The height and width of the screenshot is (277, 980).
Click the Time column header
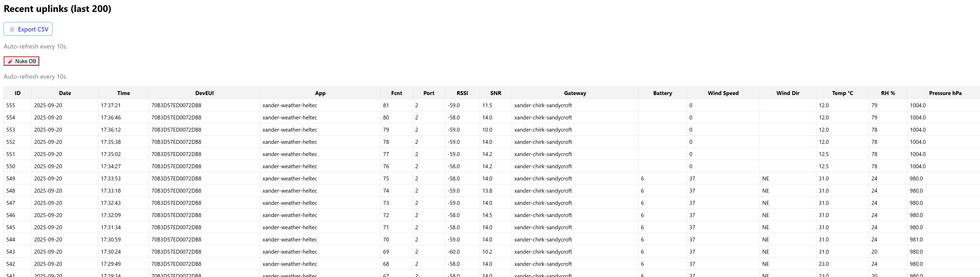pyautogui.click(x=123, y=93)
